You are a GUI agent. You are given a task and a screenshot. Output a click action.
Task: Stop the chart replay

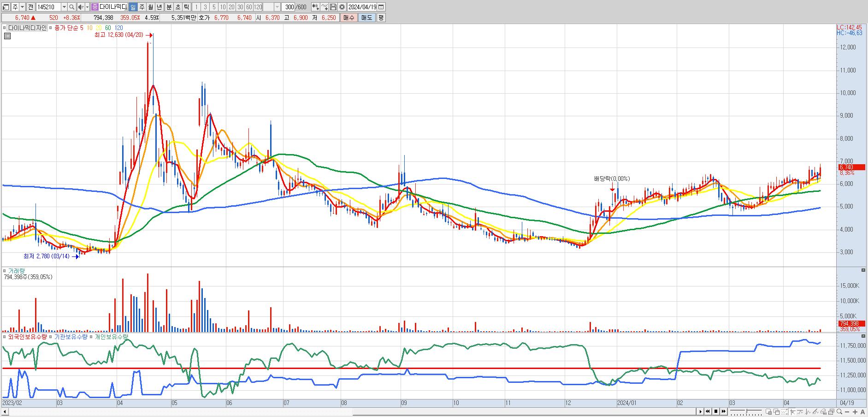point(716,411)
